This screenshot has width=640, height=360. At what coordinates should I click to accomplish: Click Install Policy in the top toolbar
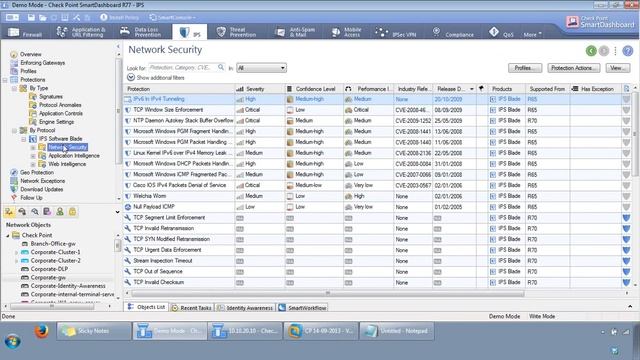click(119, 18)
